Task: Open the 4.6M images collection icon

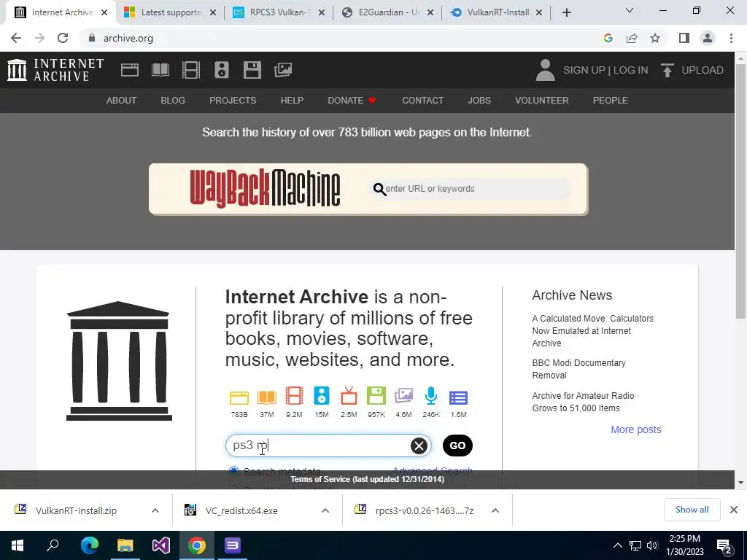Action: (403, 396)
